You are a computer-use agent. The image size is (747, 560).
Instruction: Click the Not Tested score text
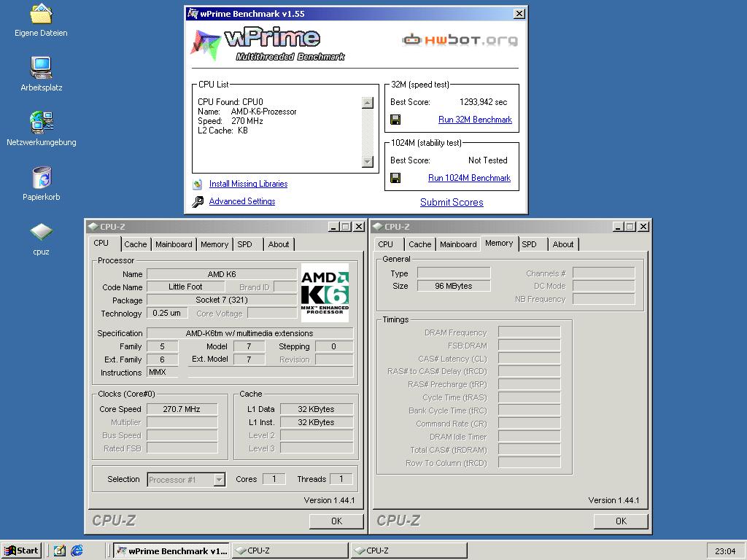click(487, 160)
